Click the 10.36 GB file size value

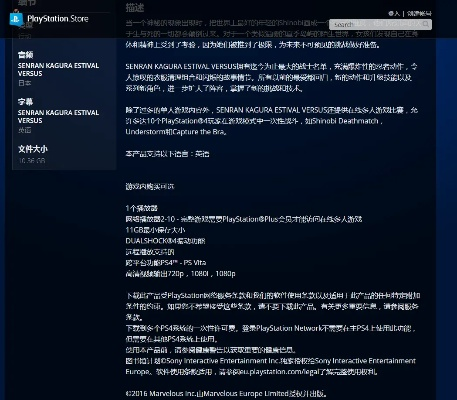(x=32, y=161)
